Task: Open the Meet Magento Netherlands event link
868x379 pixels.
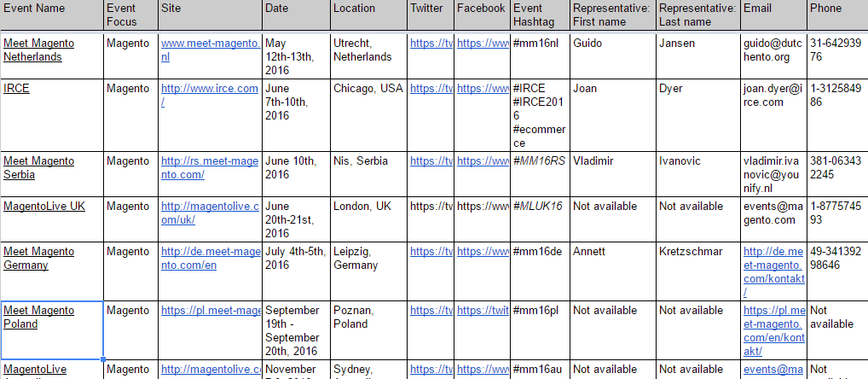Action: coord(38,50)
